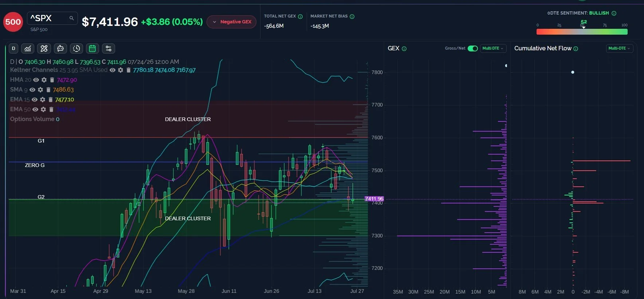Click the Options Volume indicator label
The height and width of the screenshot is (299, 644).
[32, 119]
